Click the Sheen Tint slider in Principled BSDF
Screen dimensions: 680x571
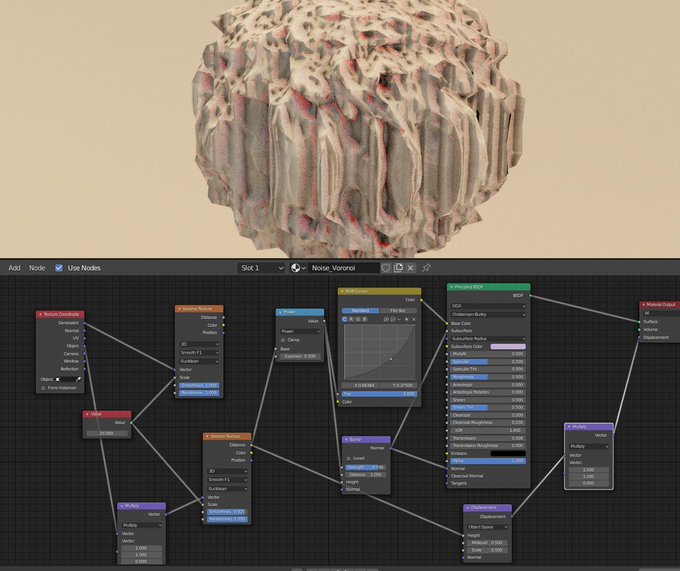[x=488, y=408]
